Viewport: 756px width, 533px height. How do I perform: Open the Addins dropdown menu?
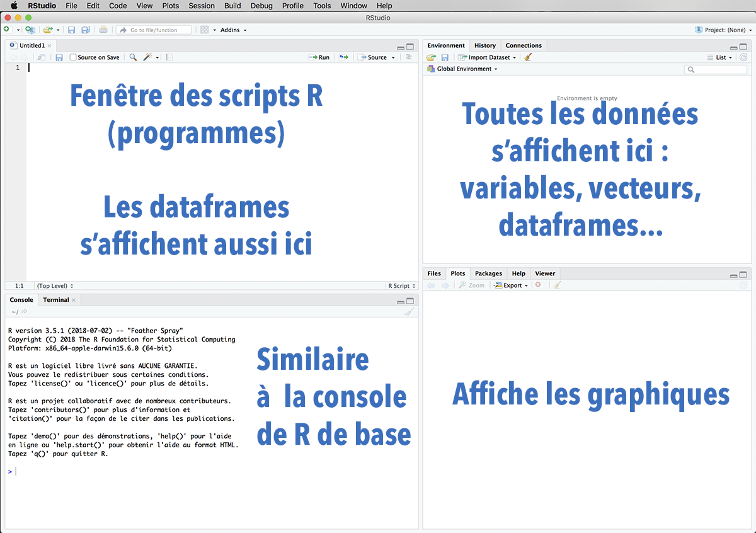[233, 30]
